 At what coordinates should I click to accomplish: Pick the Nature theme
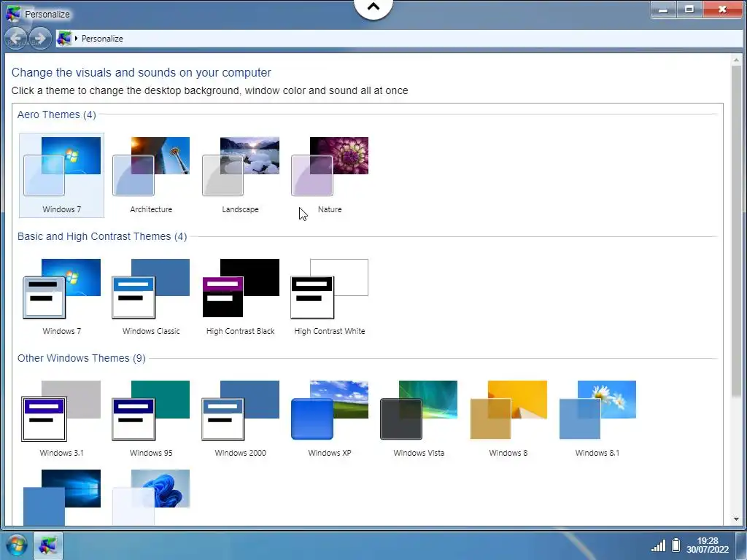pyautogui.click(x=330, y=175)
